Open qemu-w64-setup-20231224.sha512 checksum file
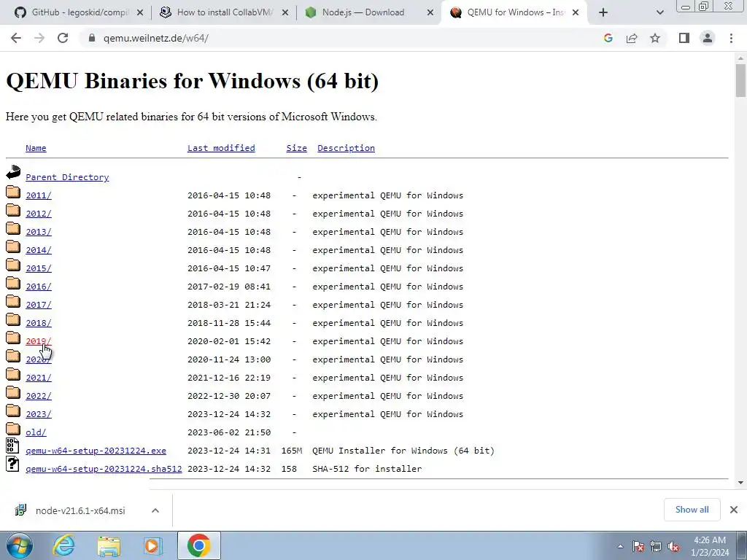 pos(104,469)
